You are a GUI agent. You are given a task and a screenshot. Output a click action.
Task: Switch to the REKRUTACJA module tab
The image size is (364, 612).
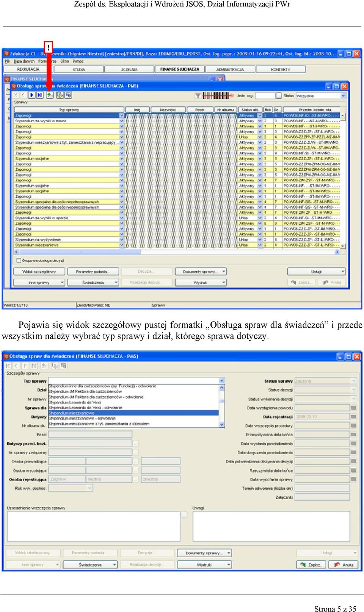(x=28, y=69)
